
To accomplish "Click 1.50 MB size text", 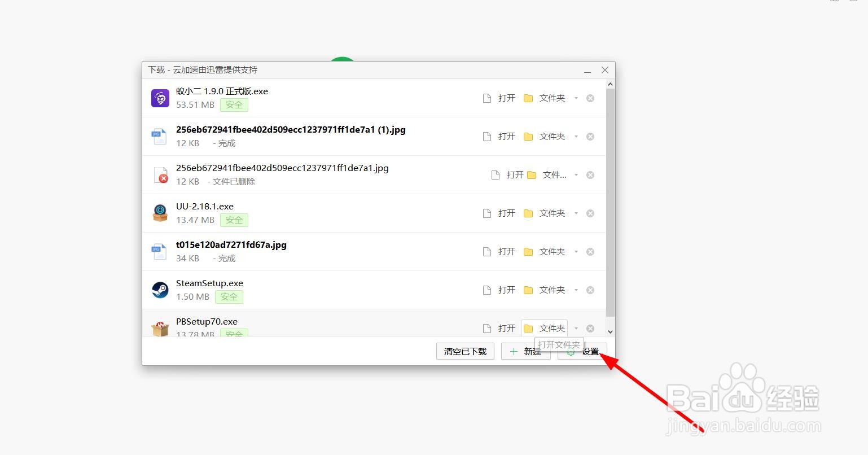I will click(192, 297).
